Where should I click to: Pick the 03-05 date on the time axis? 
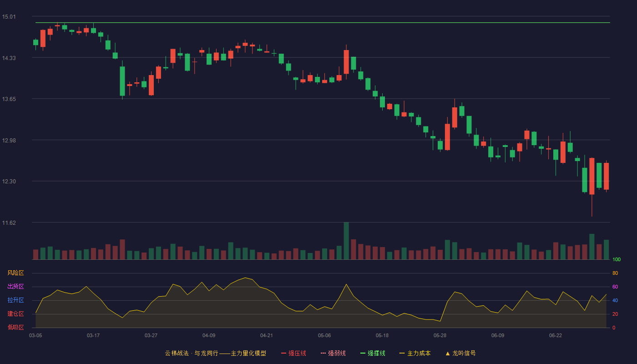click(x=35, y=335)
